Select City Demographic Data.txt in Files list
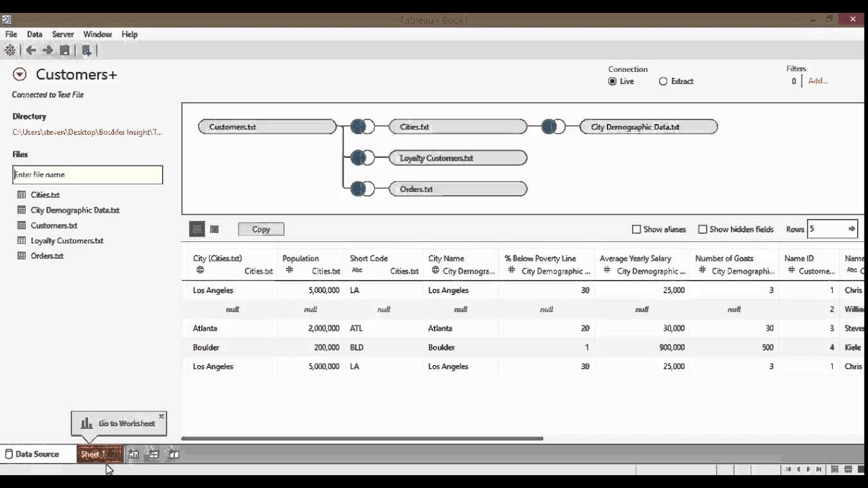This screenshot has width=868, height=488. click(75, 210)
